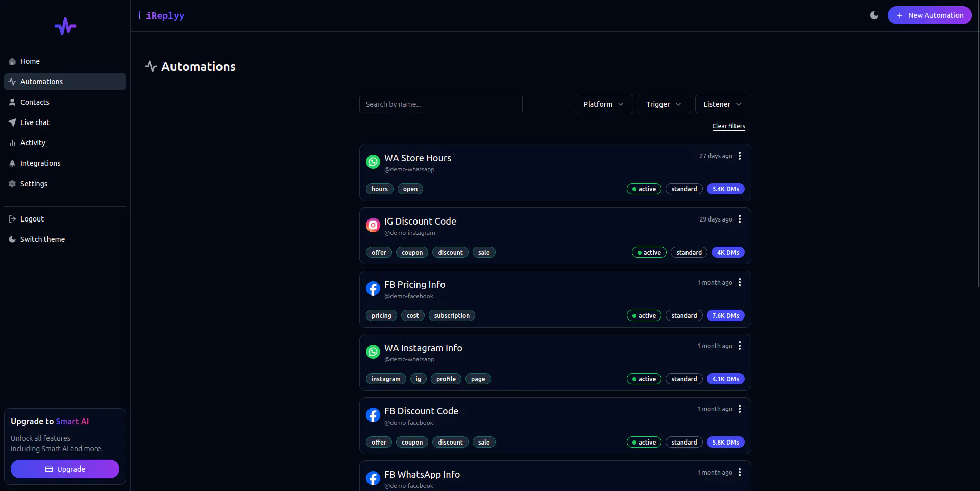The width and height of the screenshot is (980, 491).
Task: Click the iReplyy pulse logo in sidebar
Action: (x=65, y=26)
